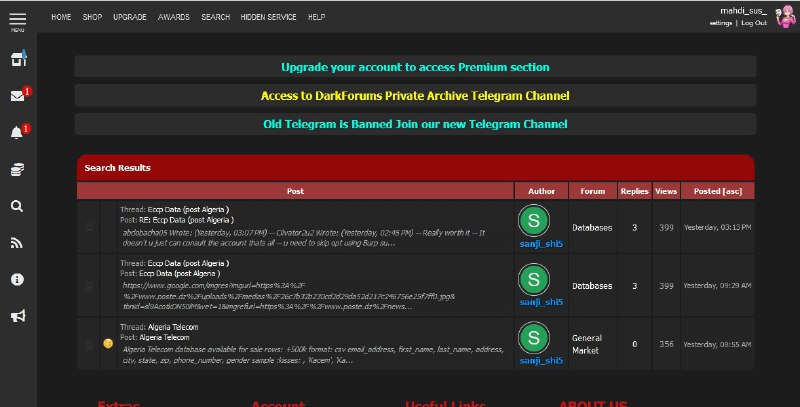Open the AWARDS menu item
The width and height of the screenshot is (800, 407).
pyautogui.click(x=173, y=17)
